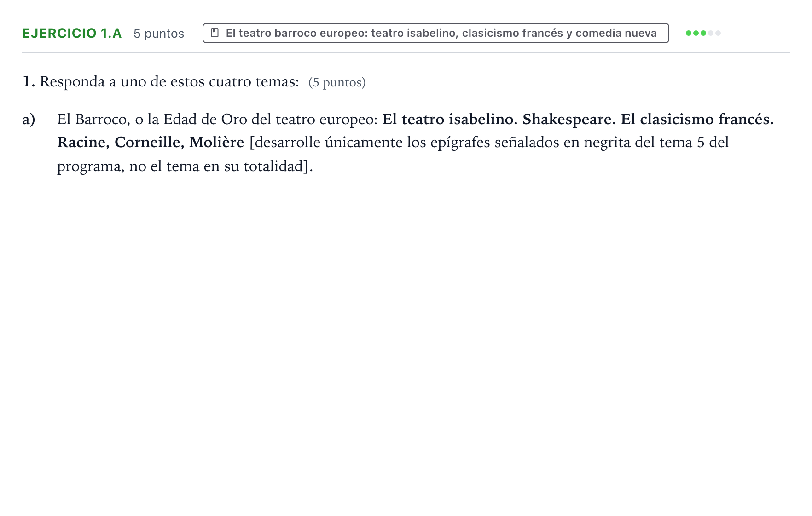Click option marker 'a)'
Viewport: 812px width, 516px height.
pyautogui.click(x=29, y=119)
